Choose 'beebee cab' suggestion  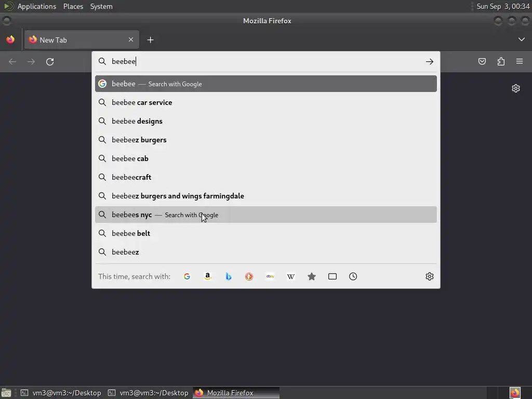[266, 158]
